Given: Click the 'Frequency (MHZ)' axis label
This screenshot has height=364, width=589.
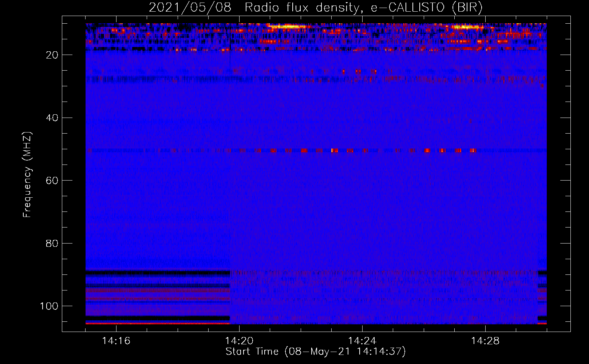Looking at the screenshot, I should (x=27, y=175).
